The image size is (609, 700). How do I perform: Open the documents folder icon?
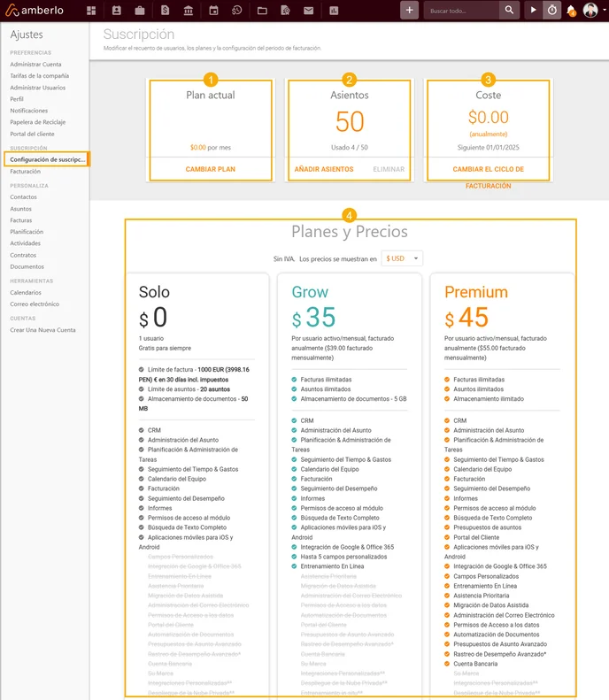click(x=263, y=11)
